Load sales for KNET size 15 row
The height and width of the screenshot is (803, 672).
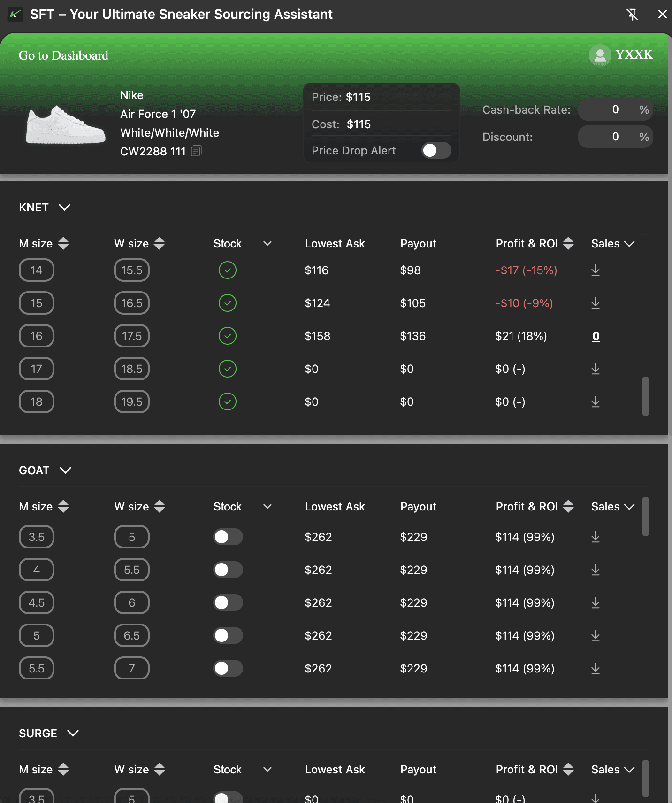tap(596, 303)
